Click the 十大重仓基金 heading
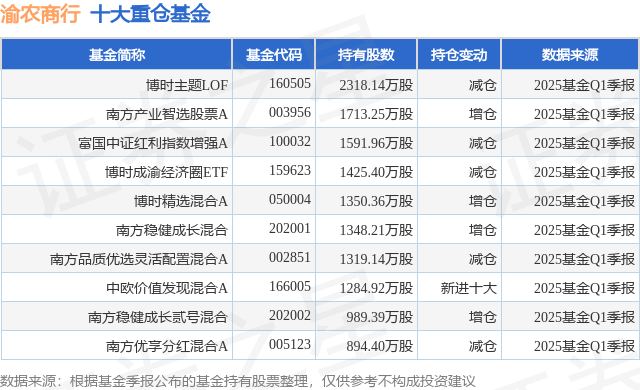Image resolution: width=640 pixels, height=390 pixels. [x=150, y=14]
